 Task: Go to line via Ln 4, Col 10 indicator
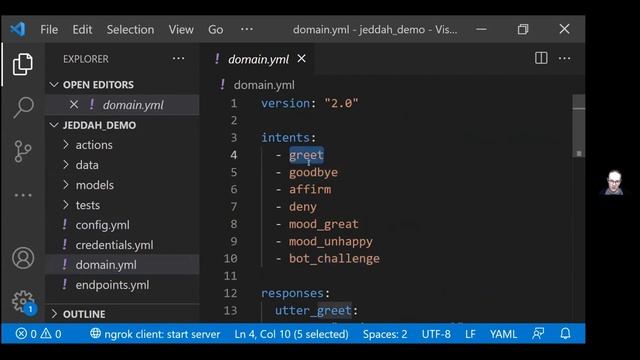(291, 334)
